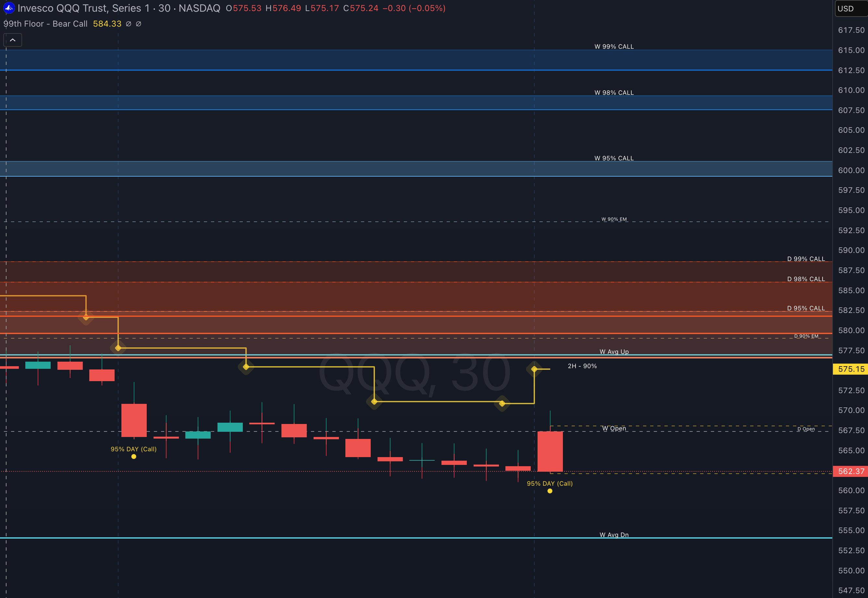The image size is (868, 598).
Task: Click the 617.50 price scale label
Action: click(851, 30)
